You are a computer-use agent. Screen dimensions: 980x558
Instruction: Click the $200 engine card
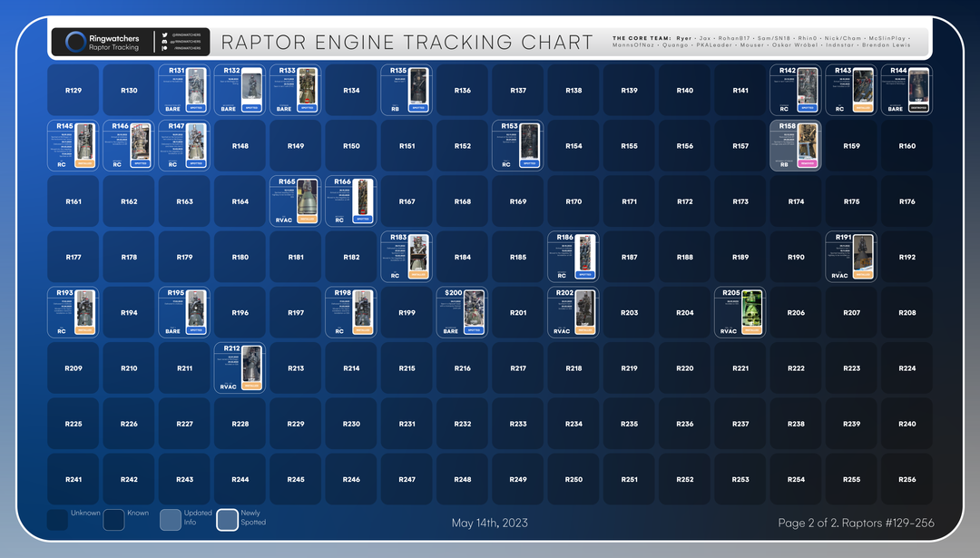coord(462,312)
